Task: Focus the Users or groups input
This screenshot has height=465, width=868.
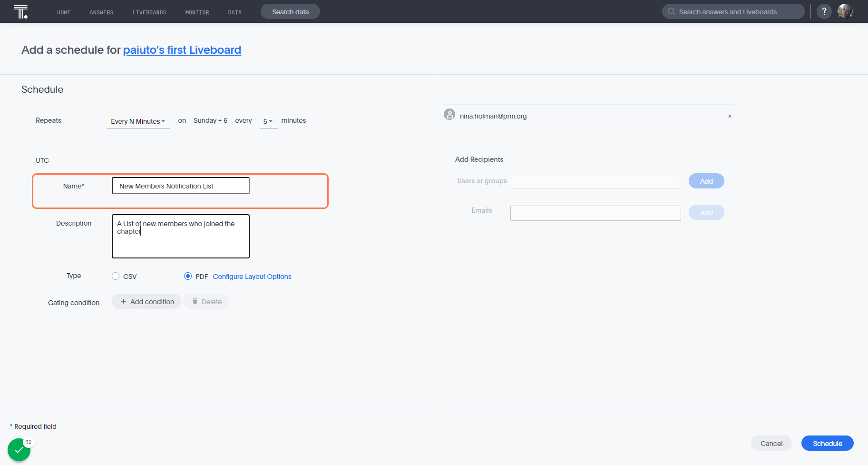Action: click(595, 181)
